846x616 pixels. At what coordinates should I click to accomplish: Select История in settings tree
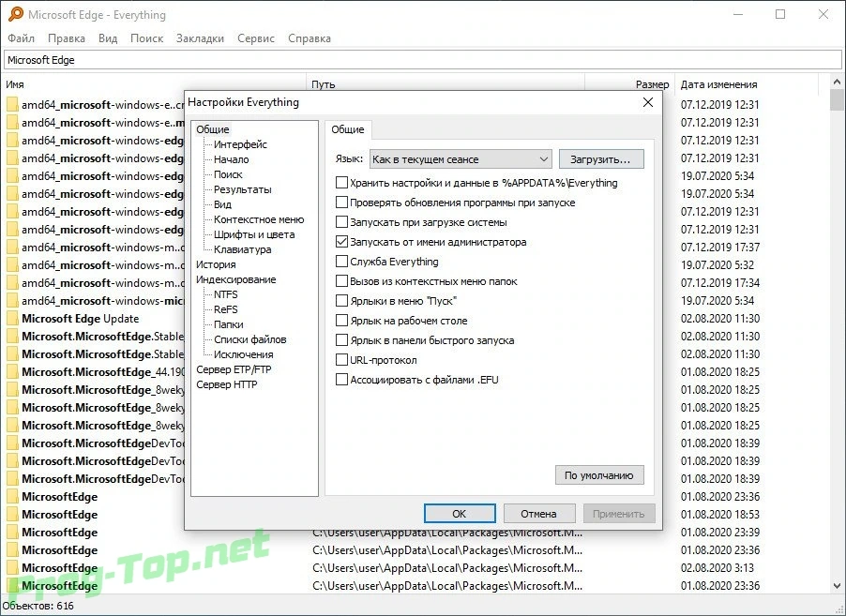(216, 264)
